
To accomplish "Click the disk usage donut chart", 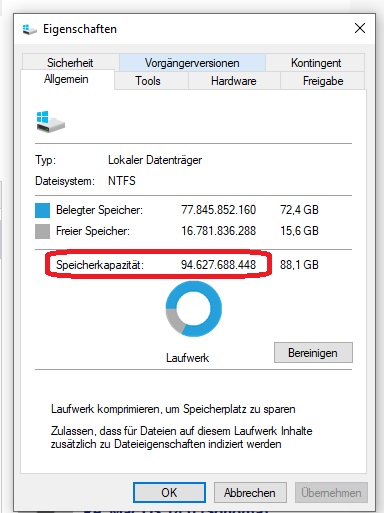I will [x=194, y=309].
